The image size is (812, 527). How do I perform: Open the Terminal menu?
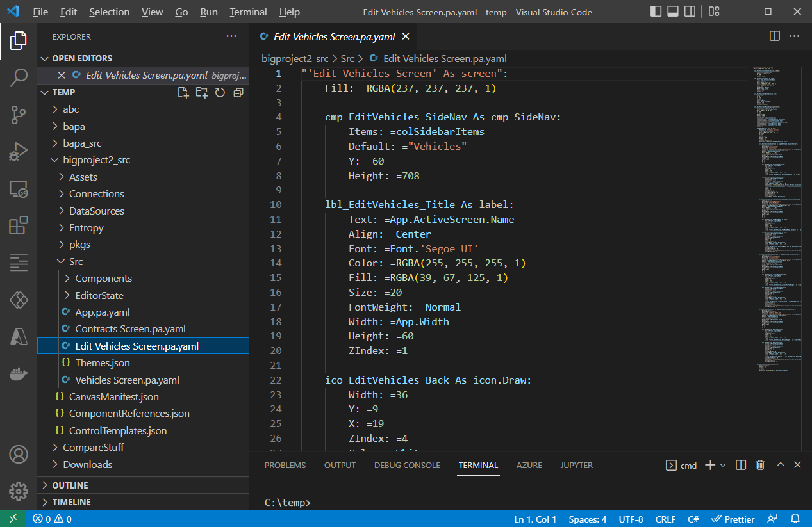click(x=248, y=12)
